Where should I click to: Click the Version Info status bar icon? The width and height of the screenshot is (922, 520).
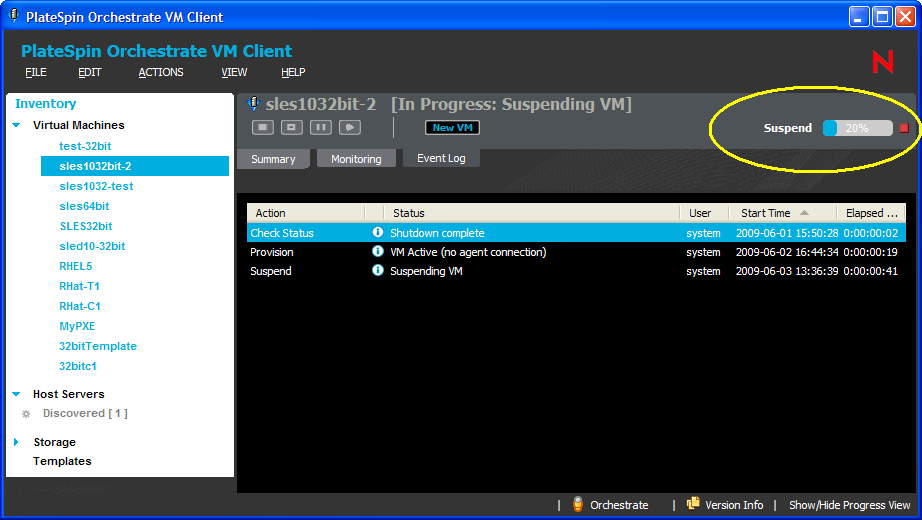[x=693, y=503]
